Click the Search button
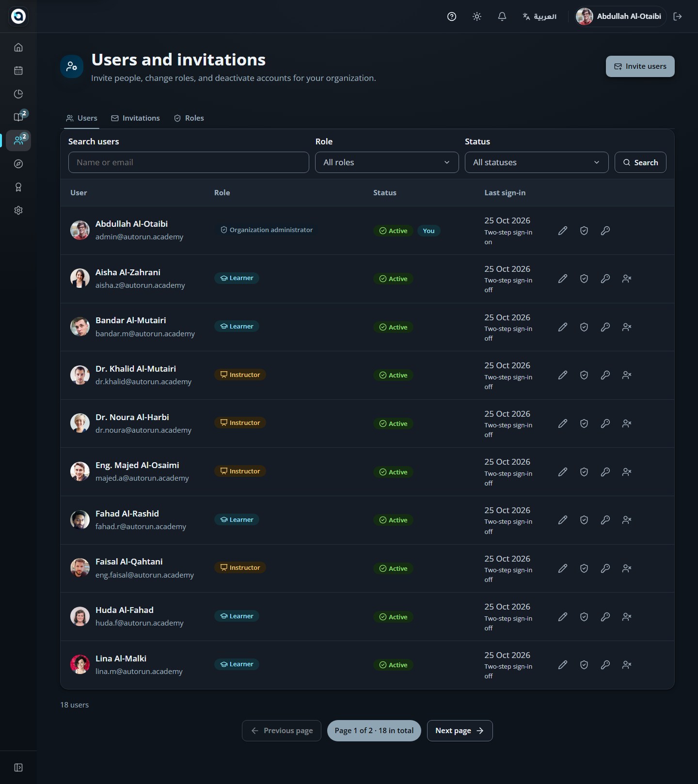 tap(640, 162)
